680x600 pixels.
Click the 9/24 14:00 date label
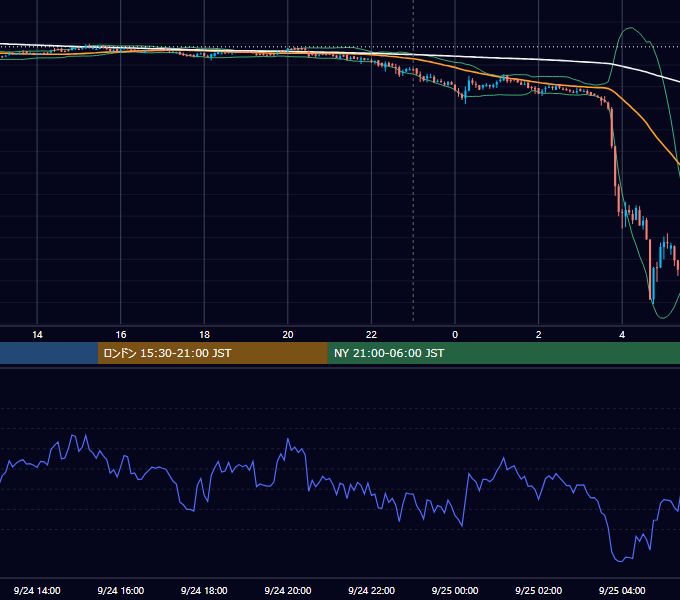coord(37,590)
